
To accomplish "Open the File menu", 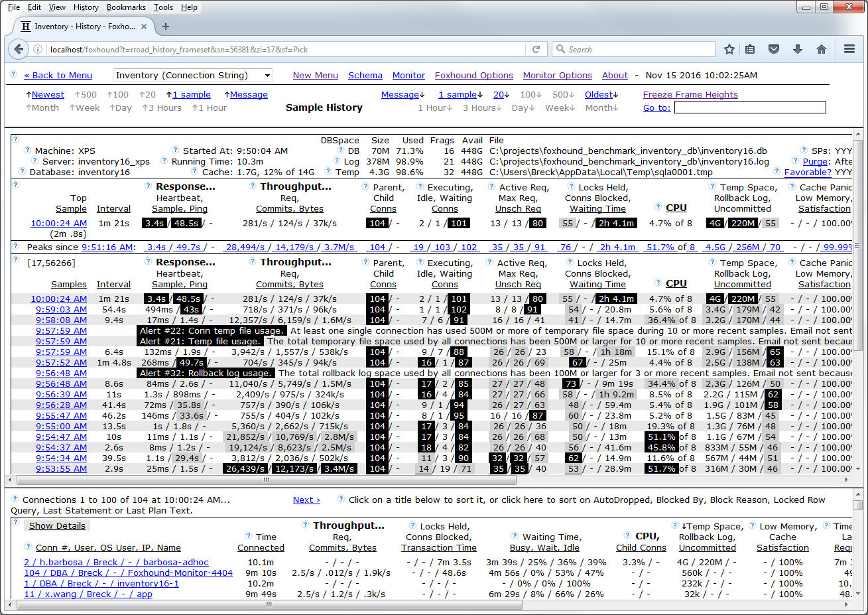I will click(14, 7).
